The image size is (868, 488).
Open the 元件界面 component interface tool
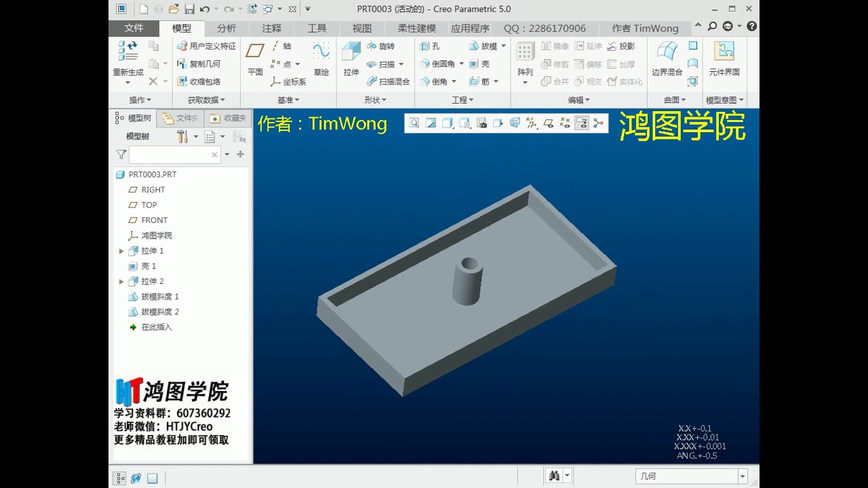pyautogui.click(x=724, y=58)
